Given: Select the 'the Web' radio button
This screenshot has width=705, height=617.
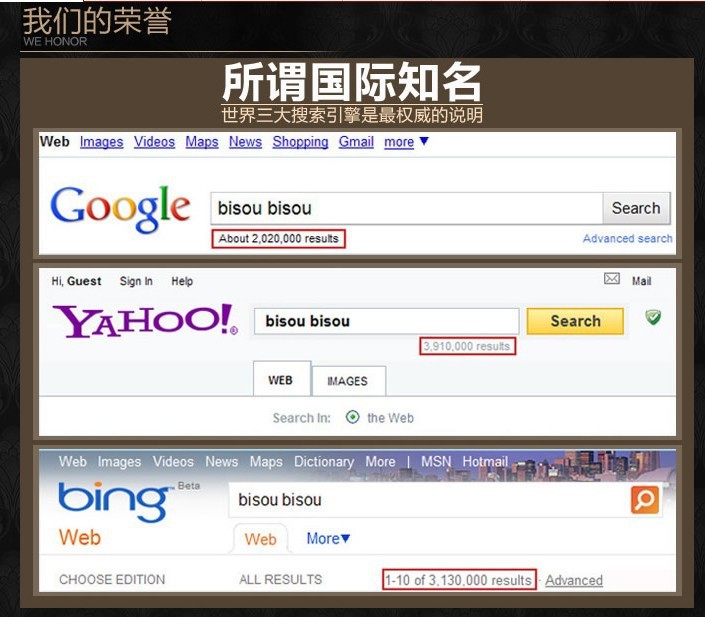Looking at the screenshot, I should (352, 417).
